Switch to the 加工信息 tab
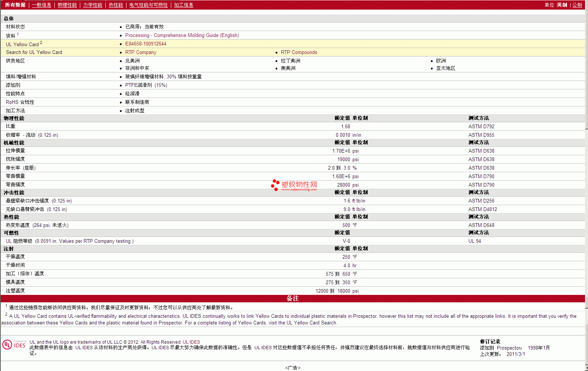 (184, 5)
